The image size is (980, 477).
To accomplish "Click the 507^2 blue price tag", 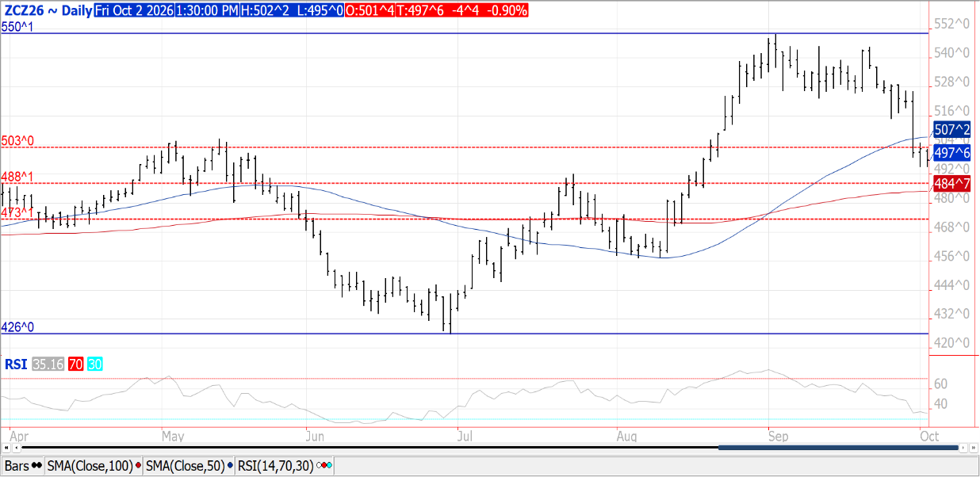I will click(953, 129).
